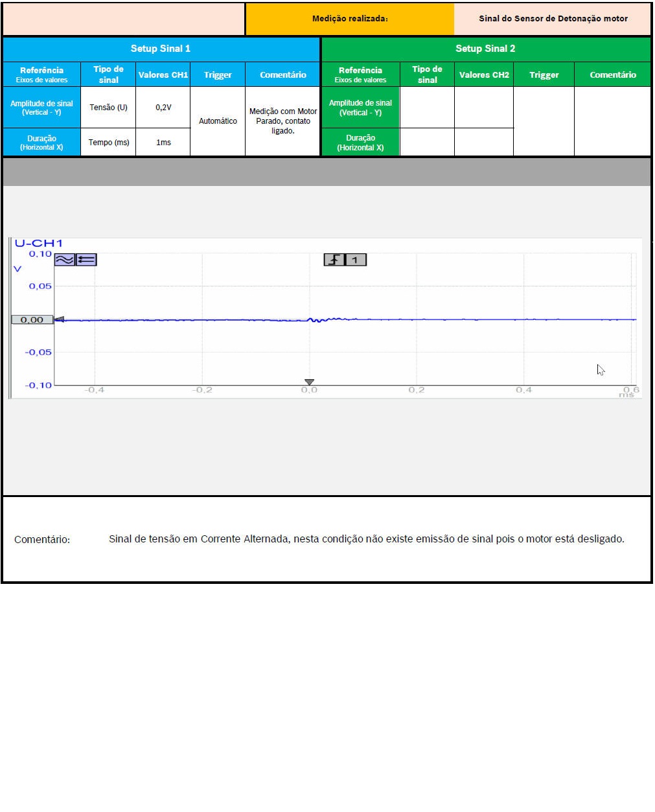Click the empty Valores CH2 amplitude cell

point(484,108)
